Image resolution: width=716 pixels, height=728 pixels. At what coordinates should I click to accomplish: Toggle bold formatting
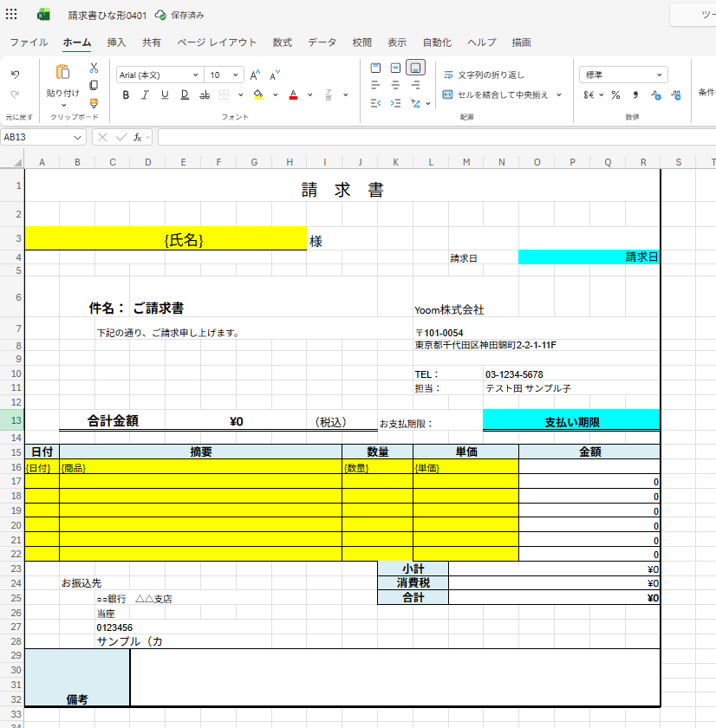125,95
